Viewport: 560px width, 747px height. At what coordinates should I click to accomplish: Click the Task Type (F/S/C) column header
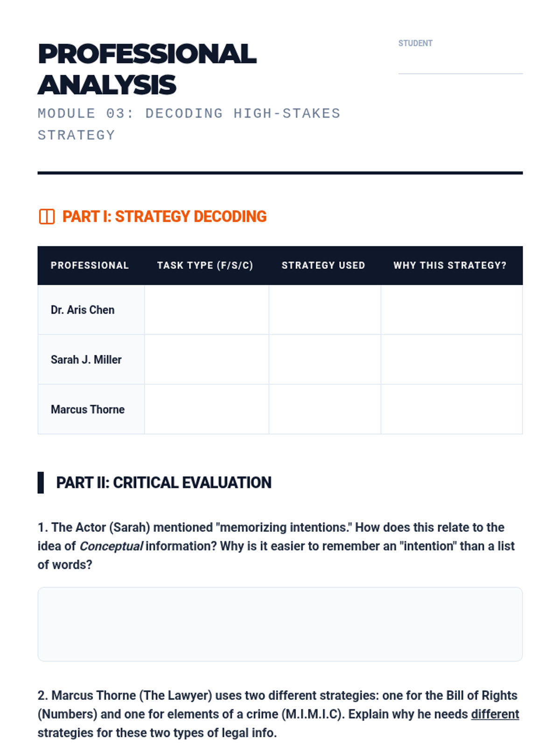click(205, 265)
